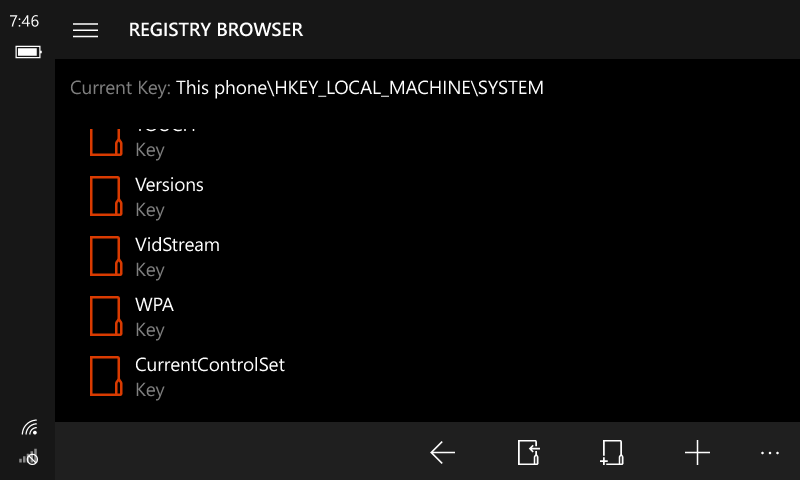Open the VidStream registry key
Image resolution: width=800 pixels, height=480 pixels.
[177, 245]
